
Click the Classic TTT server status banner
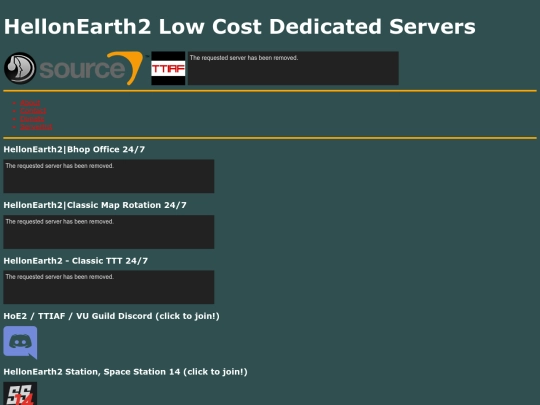tap(109, 287)
